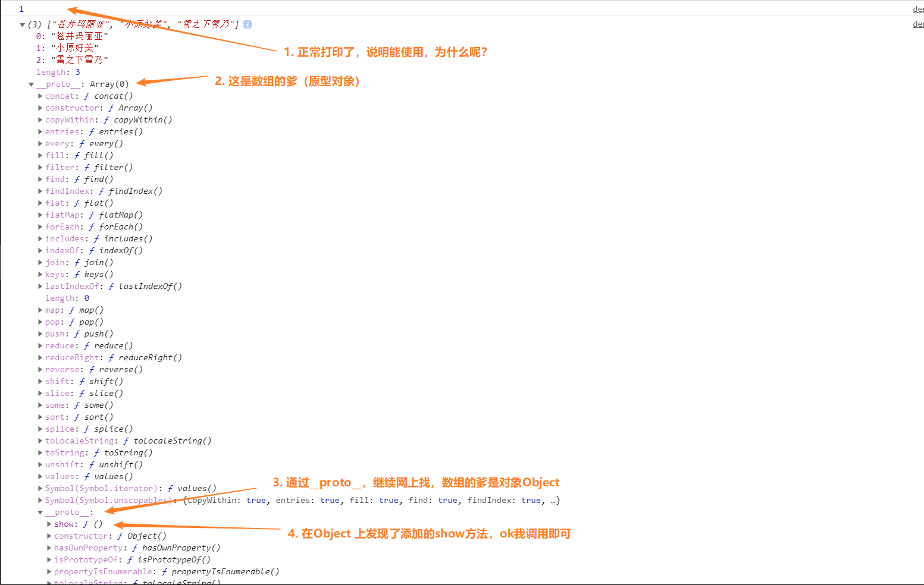
Task: Collapse the __proto__: Array(0) node
Action: click(31, 84)
